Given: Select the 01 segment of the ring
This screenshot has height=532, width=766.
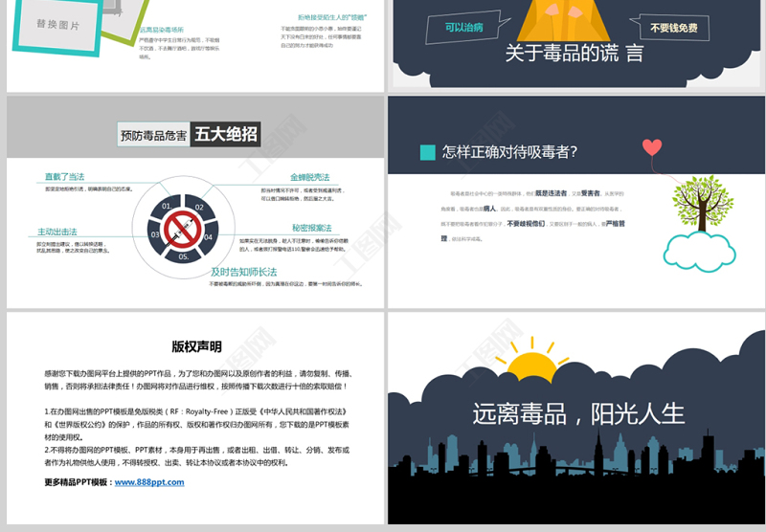Looking at the screenshot, I should click(x=166, y=207).
